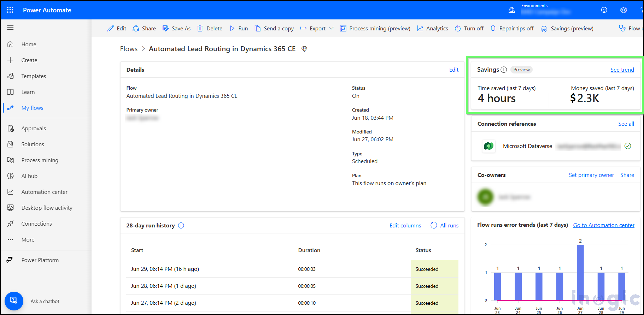Open Templates in the sidebar

point(34,76)
